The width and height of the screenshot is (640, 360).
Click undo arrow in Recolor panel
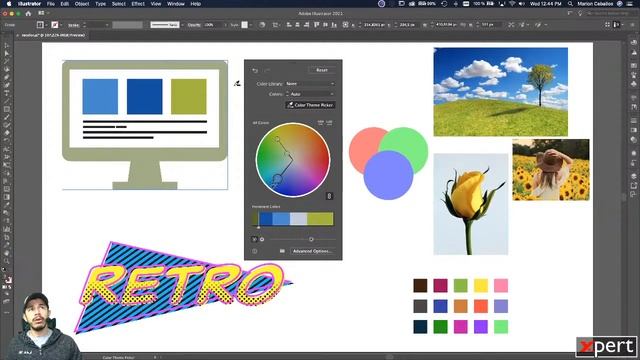[255, 70]
